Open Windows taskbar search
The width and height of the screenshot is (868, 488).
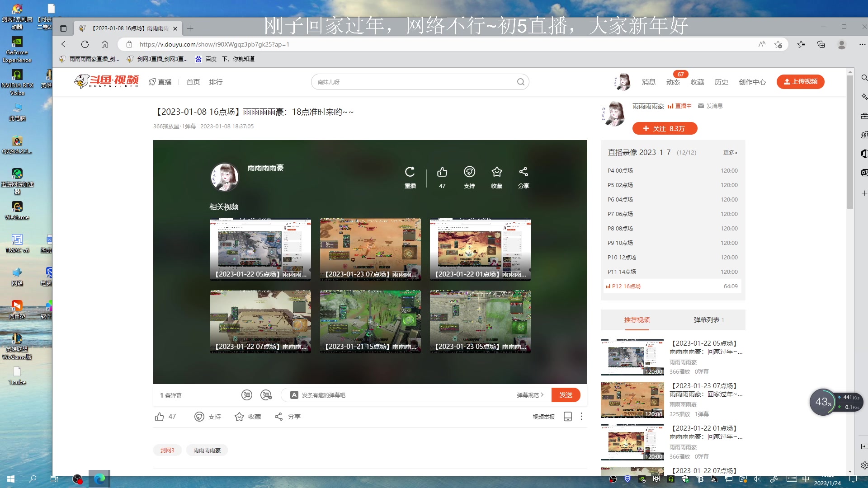coord(33,479)
